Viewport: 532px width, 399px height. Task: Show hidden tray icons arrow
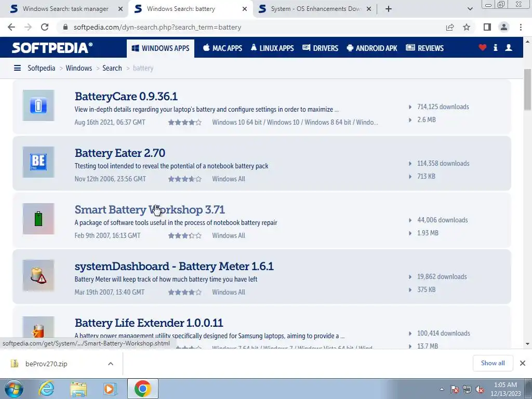click(442, 389)
